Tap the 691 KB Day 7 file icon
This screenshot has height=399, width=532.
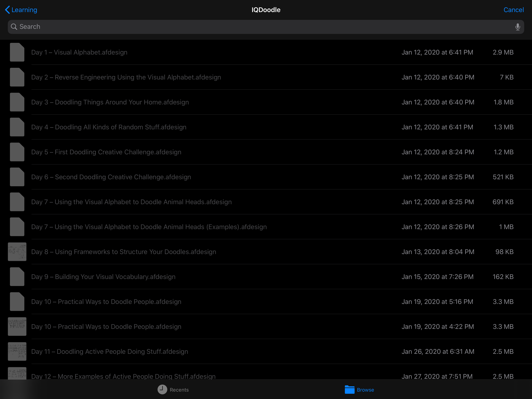(17, 202)
